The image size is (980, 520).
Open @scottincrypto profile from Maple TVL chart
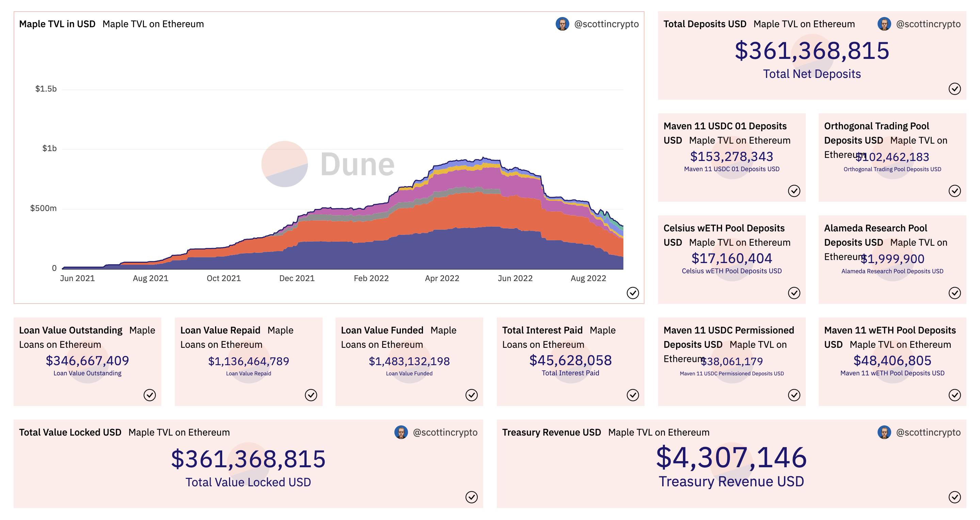click(x=606, y=24)
